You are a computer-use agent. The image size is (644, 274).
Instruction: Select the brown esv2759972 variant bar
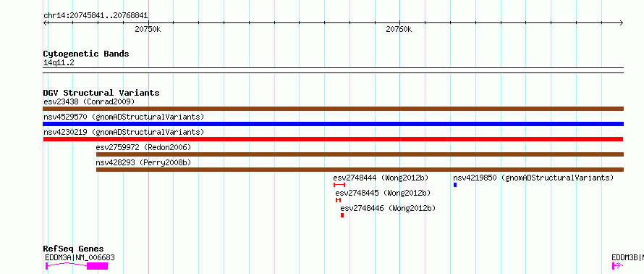click(360, 154)
